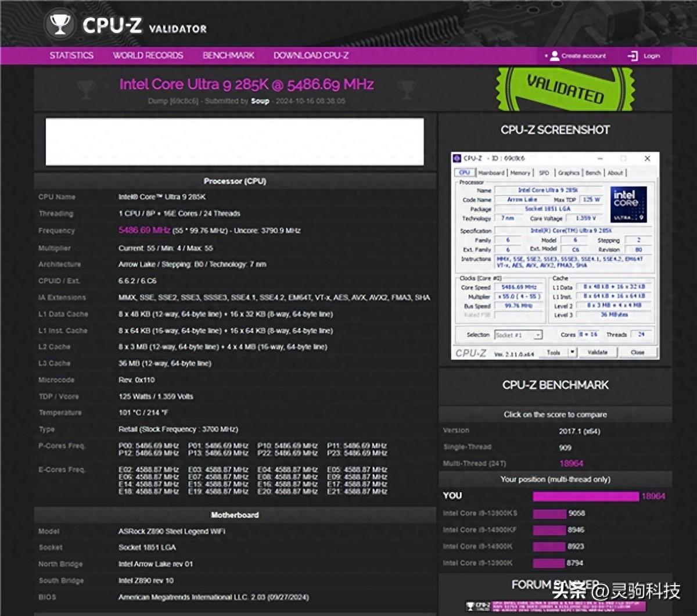Open the STATISTICS menu item
Screen dimensions: 697x616
71,55
